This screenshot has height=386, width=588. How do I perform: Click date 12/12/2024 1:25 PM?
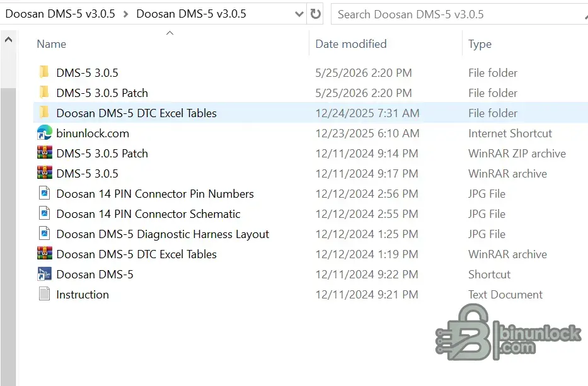[x=366, y=234]
